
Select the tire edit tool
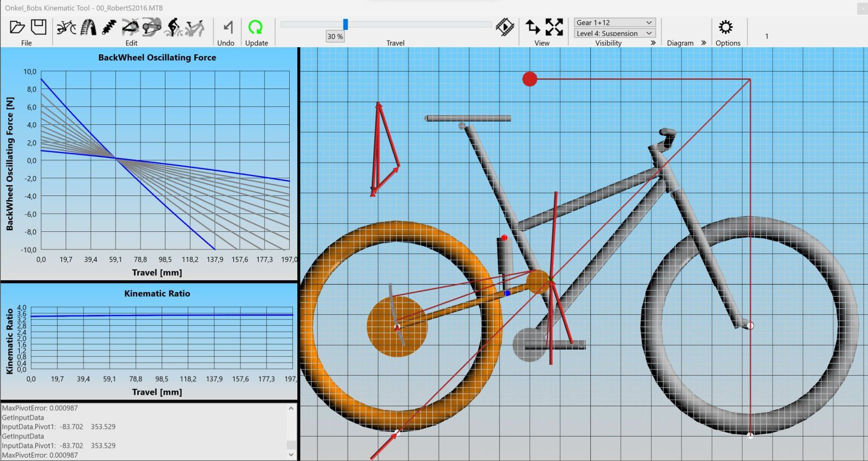(88, 27)
